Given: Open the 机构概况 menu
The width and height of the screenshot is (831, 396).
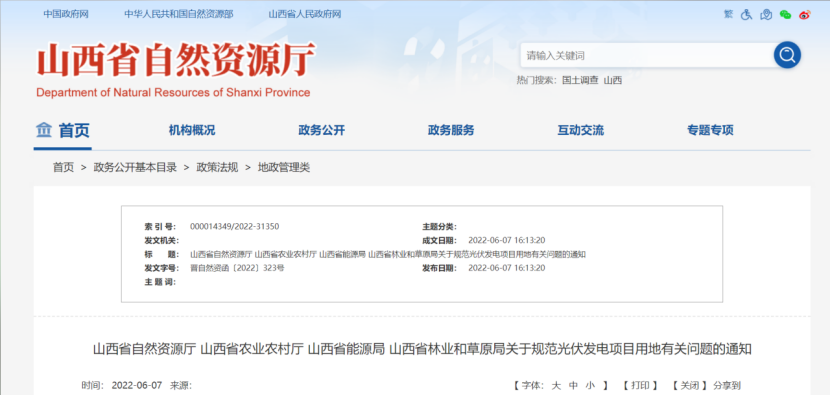Looking at the screenshot, I should tap(192, 130).
